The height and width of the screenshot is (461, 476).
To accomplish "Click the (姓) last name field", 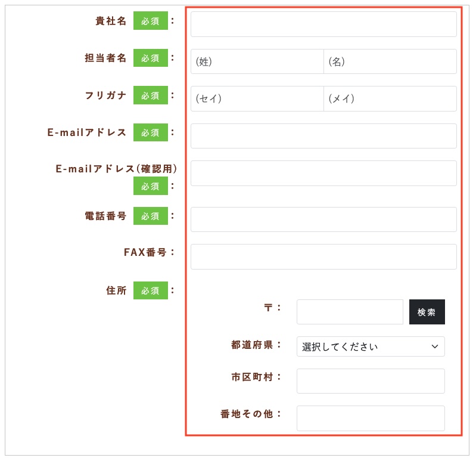I will (257, 61).
